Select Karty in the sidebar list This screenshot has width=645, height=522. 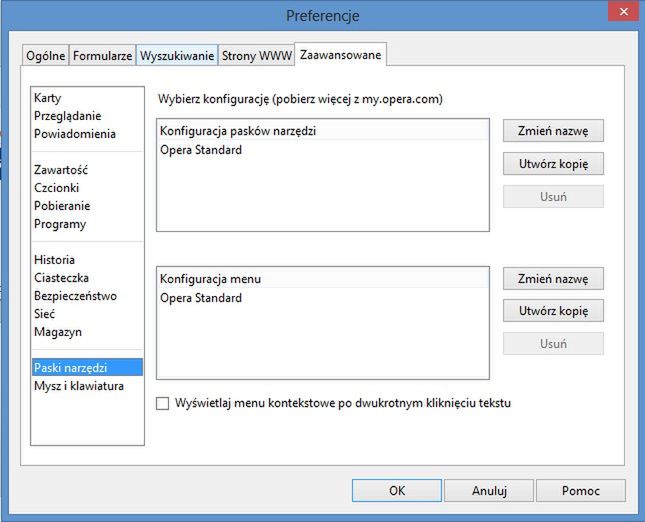87,98
